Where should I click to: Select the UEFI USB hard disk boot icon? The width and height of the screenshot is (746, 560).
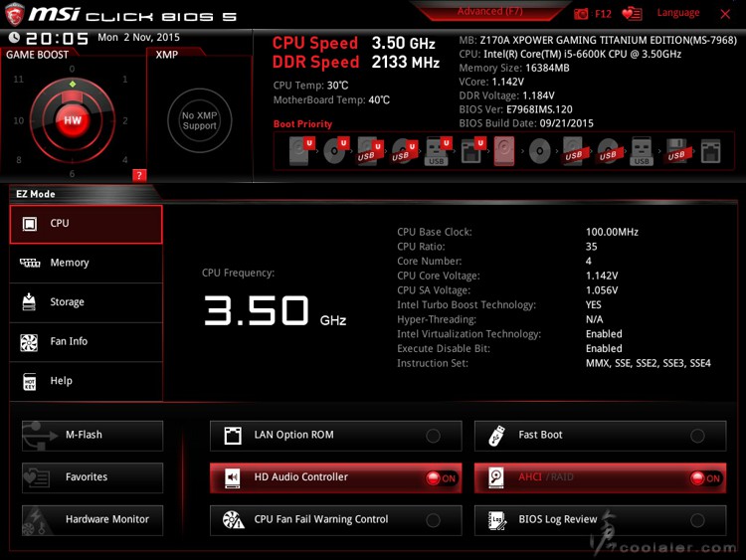click(x=370, y=151)
